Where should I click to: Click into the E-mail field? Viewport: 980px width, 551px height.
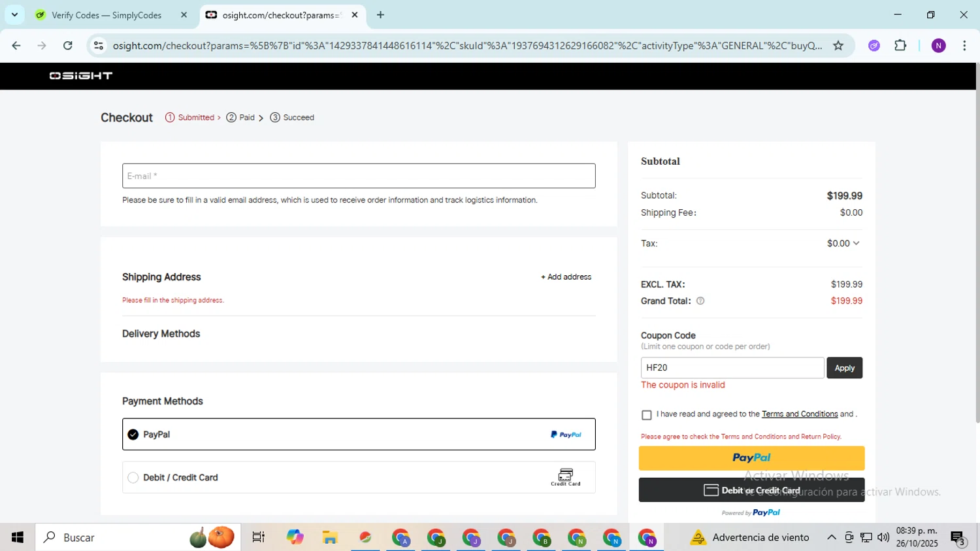[359, 176]
